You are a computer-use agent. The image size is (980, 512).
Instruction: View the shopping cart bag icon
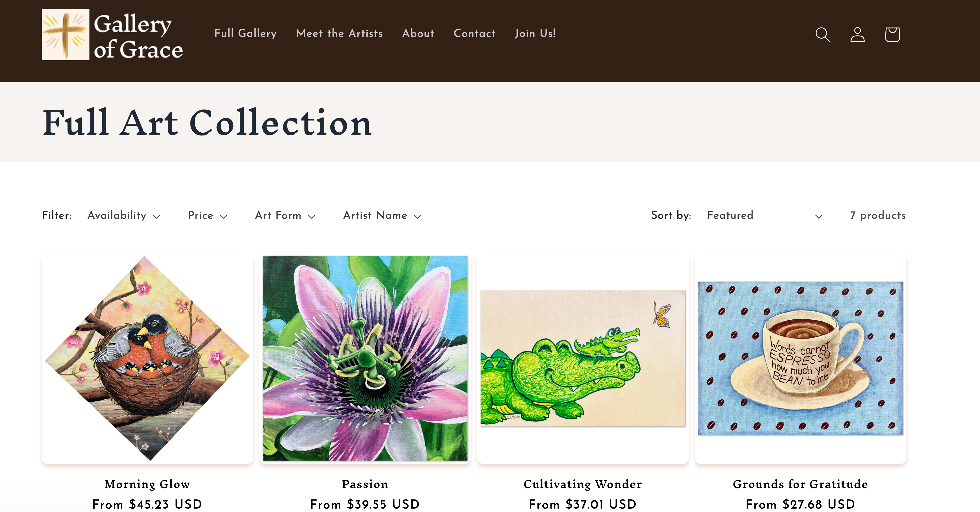coord(892,35)
